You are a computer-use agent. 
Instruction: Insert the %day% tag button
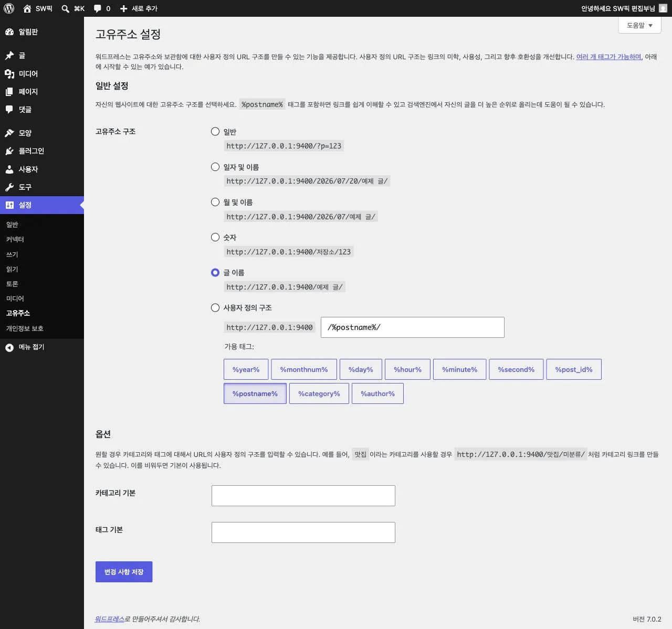pyautogui.click(x=361, y=369)
